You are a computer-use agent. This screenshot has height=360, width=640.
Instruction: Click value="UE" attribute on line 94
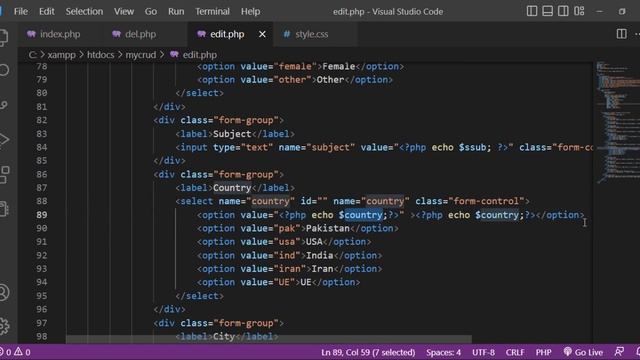point(267,282)
